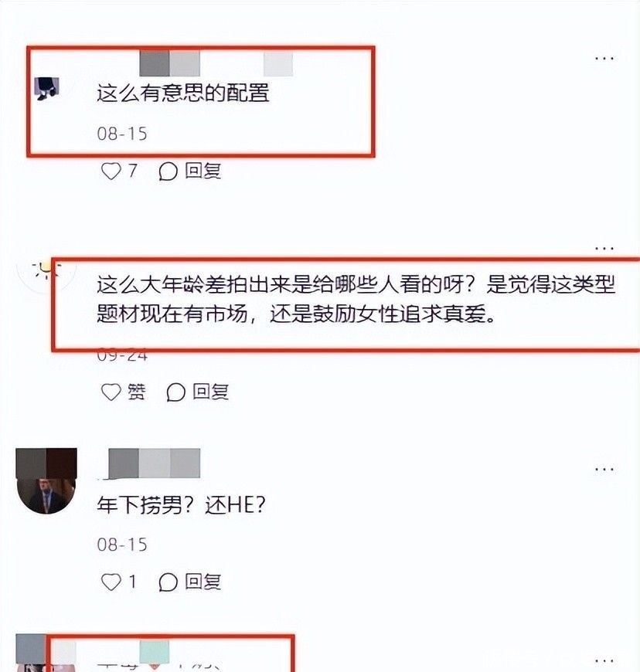
Task: Open three-dot menu for '这么有意思的配置' comment
Action: tap(604, 58)
